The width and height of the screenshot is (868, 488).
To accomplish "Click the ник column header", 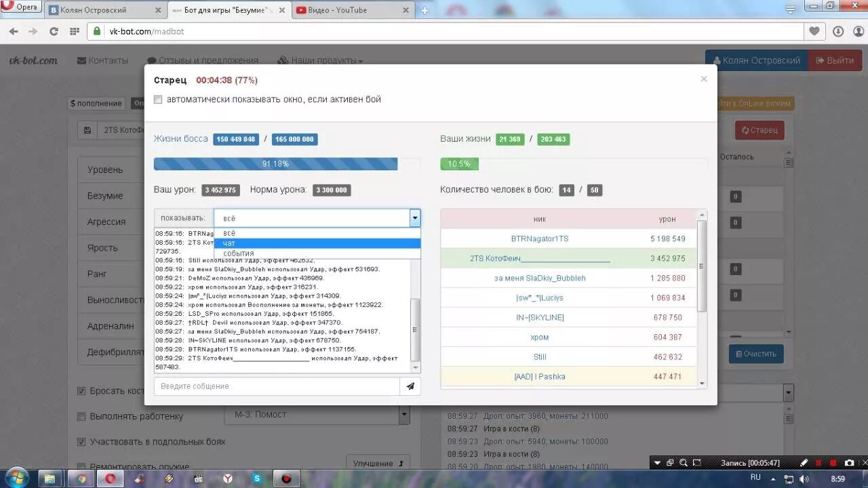I will point(540,219).
